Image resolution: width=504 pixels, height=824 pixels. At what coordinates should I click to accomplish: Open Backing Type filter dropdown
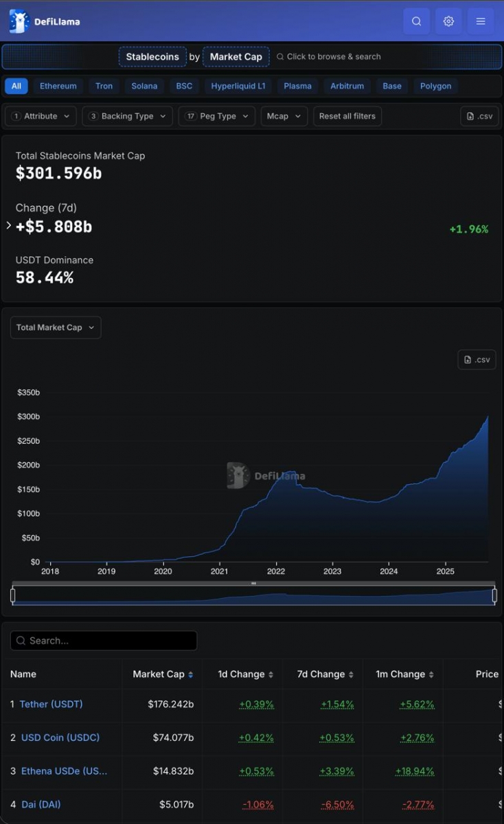127,116
